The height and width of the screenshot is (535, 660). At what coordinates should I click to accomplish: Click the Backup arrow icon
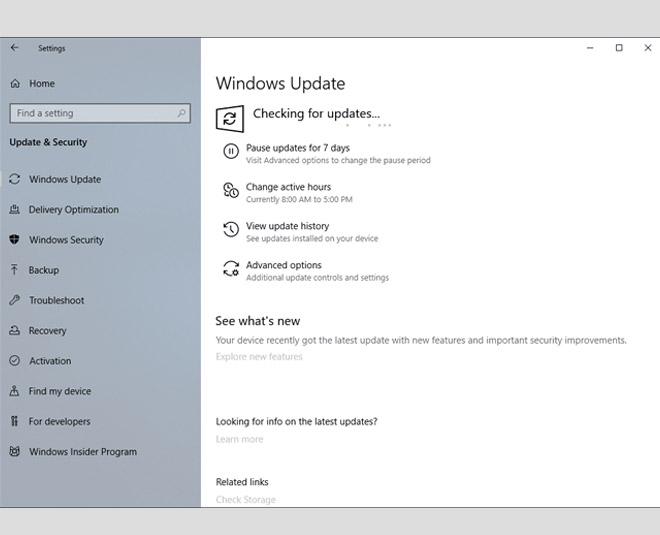(x=14, y=270)
